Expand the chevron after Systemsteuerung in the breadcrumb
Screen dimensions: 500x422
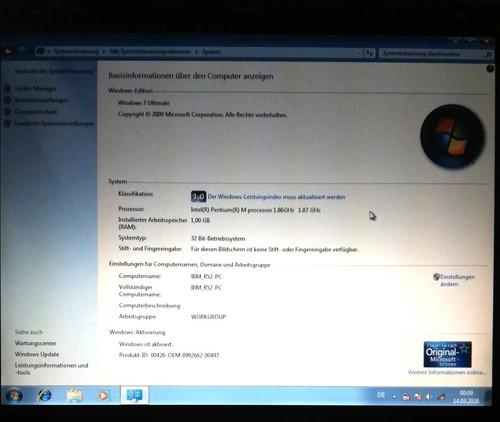(x=103, y=52)
